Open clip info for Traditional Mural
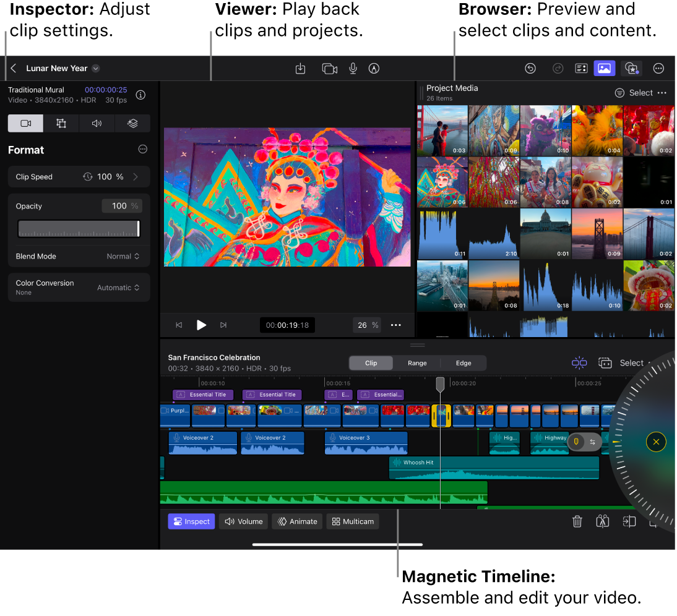677x616 pixels. (140, 95)
